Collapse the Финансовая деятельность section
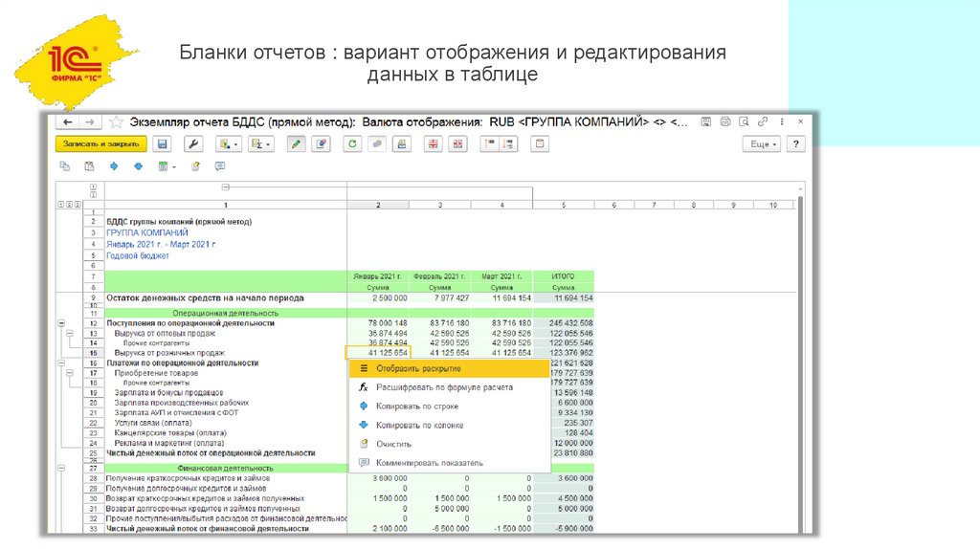Screen dimensions: 980x549 [x=60, y=469]
